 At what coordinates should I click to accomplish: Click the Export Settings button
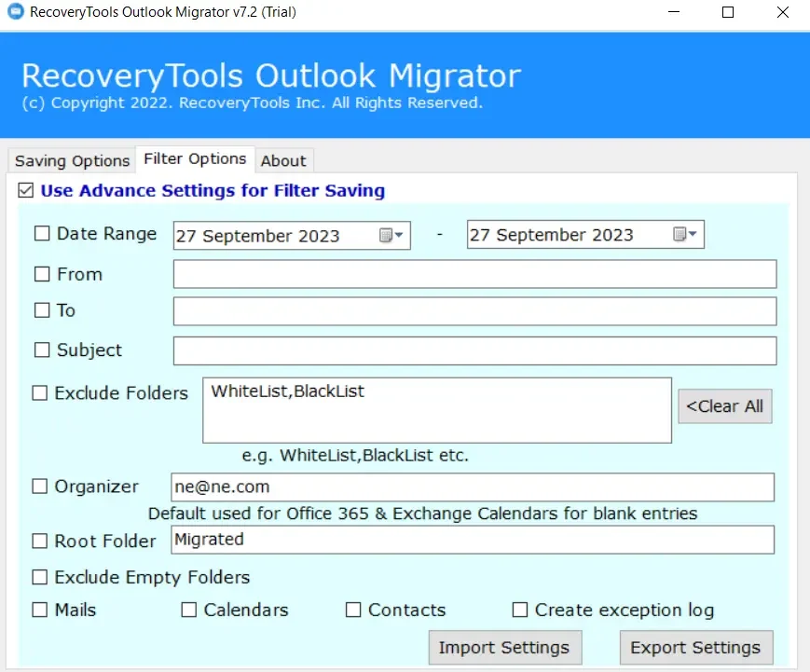pyautogui.click(x=695, y=648)
